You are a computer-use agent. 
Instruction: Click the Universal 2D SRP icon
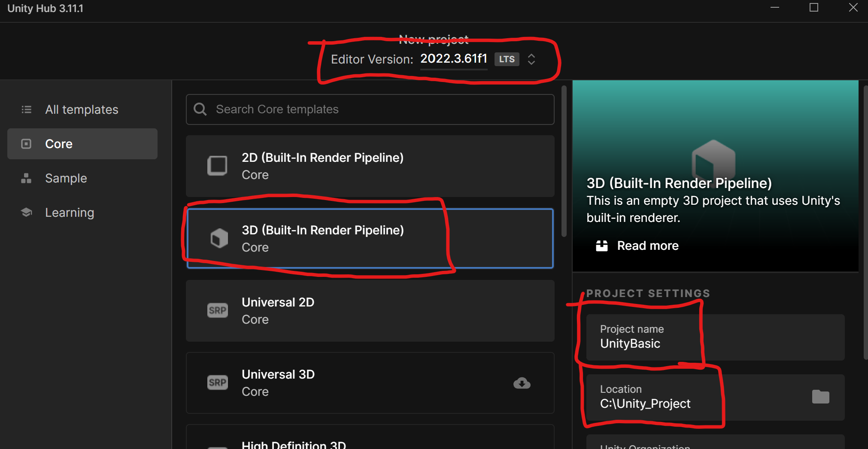pyautogui.click(x=218, y=310)
